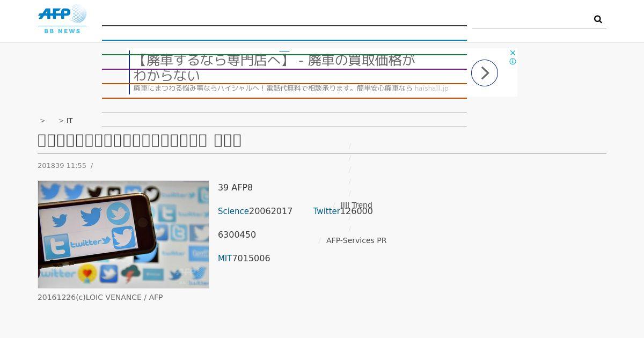Click the ad's circular arrow button
The image size is (644, 338).
point(485,73)
